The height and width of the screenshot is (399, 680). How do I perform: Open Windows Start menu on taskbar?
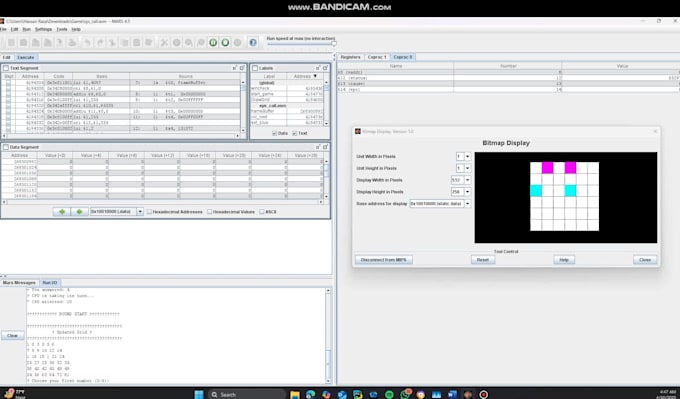pyautogui.click(x=199, y=394)
